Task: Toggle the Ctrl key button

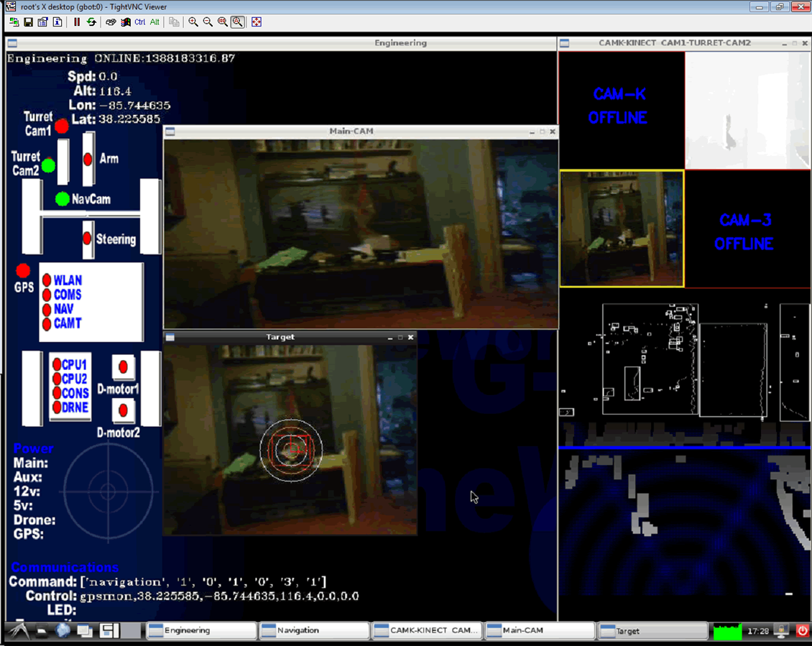Action: pos(140,22)
